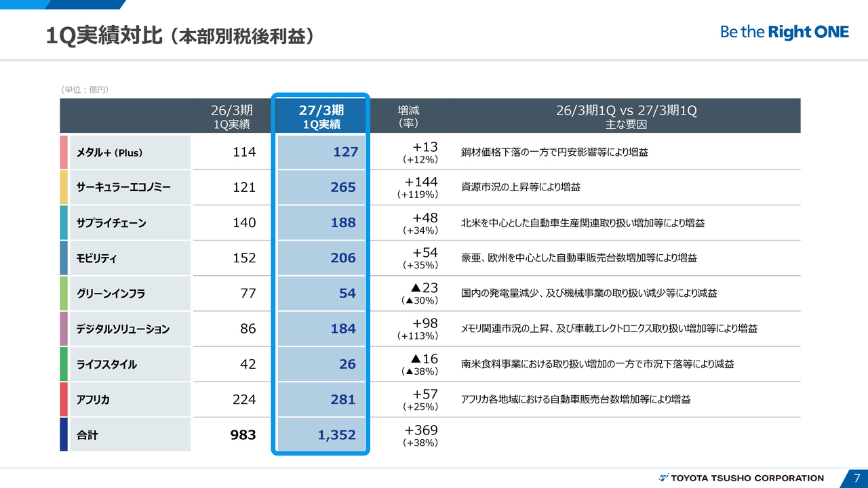The image size is (868, 488).
Task: Click the サプライチェーン row label
Action: (112, 223)
